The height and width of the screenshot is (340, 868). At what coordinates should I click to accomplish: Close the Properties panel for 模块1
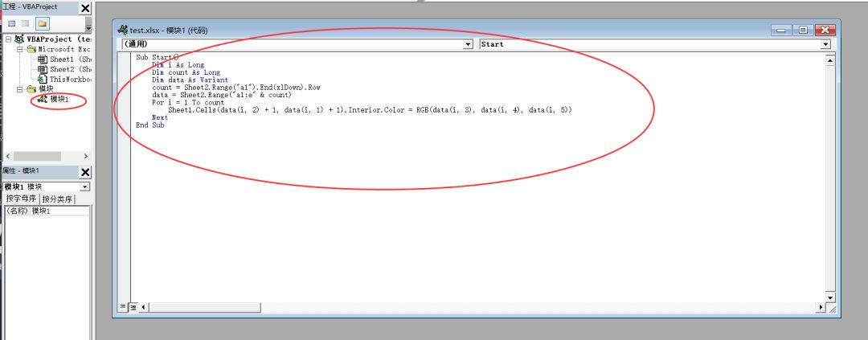85,172
